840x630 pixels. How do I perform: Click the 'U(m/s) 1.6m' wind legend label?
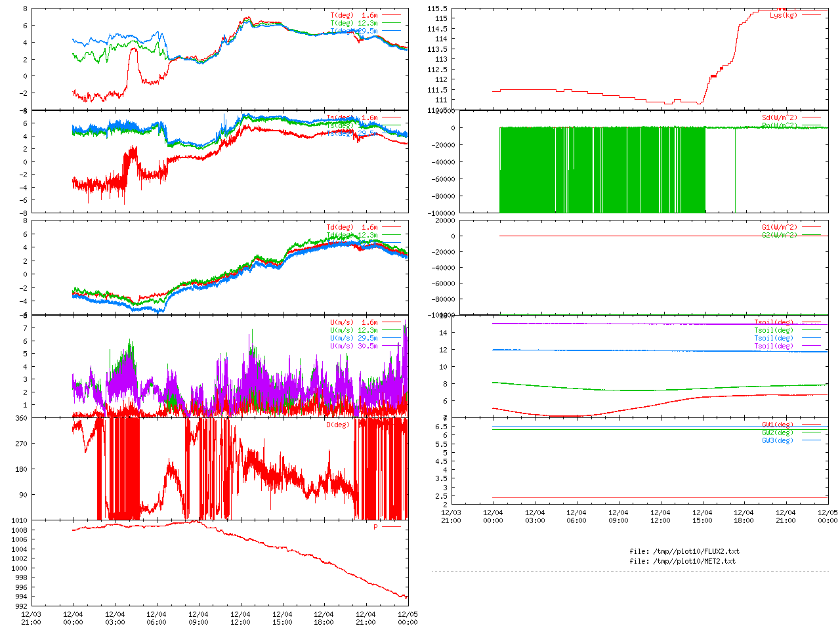pos(354,322)
